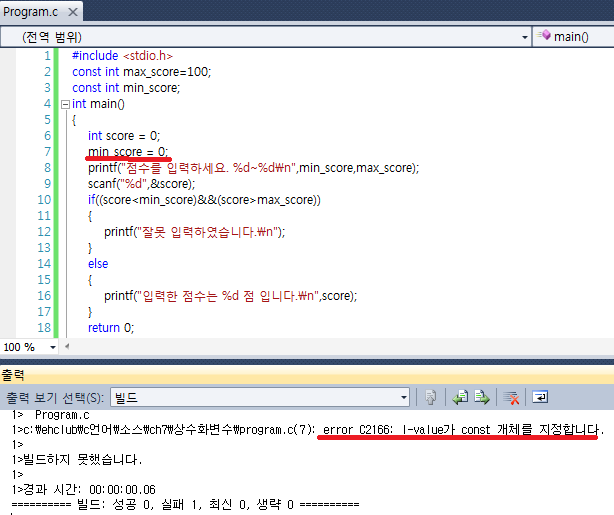Go to next message in output

pyautogui.click(x=482, y=398)
